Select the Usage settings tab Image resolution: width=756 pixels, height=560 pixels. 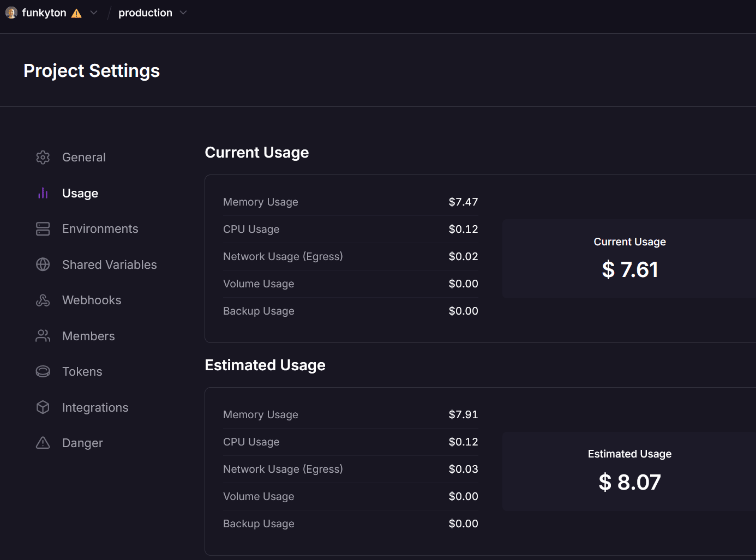80,193
